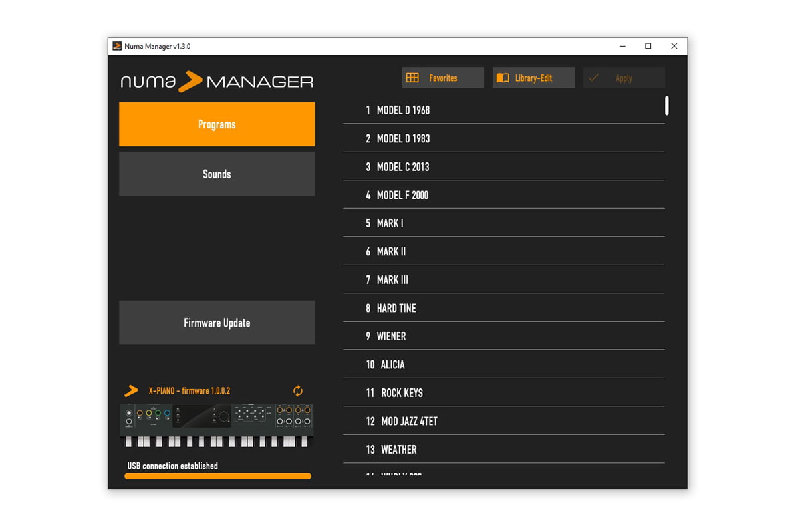This screenshot has width=798, height=532.
Task: Click the X-PIANO firmware 1.0.0.2 label
Action: click(190, 391)
